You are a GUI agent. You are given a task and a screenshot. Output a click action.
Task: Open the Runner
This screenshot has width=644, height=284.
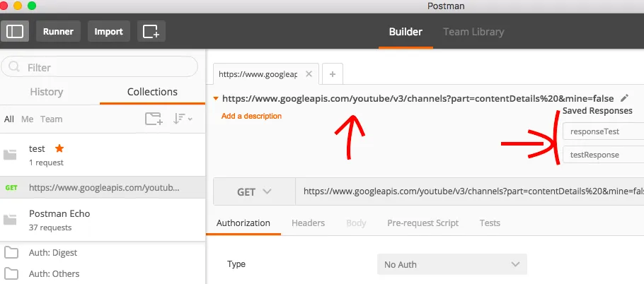[58, 32]
